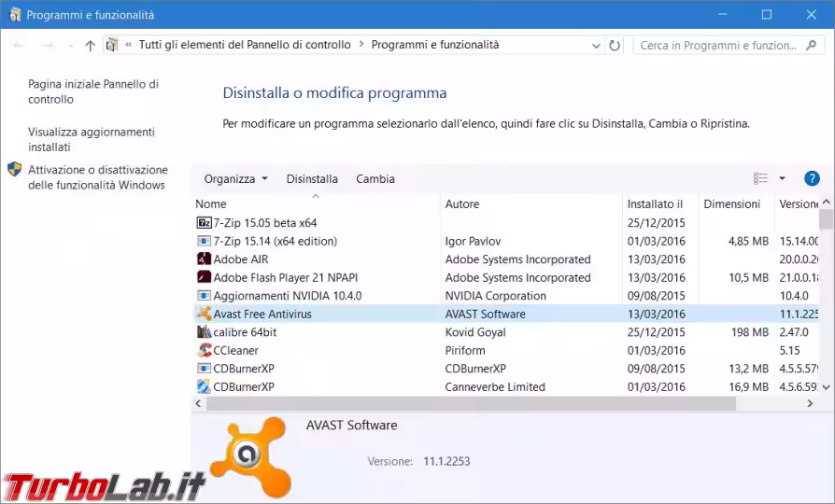Click the Adobe Flash Player 21 NPAPI icon
This screenshot has width=835, height=504.
204,277
